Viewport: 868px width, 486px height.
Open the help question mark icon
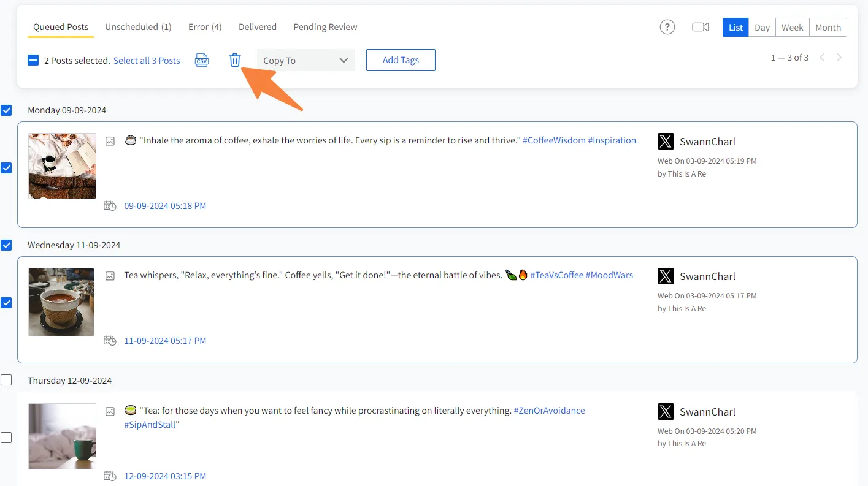667,27
